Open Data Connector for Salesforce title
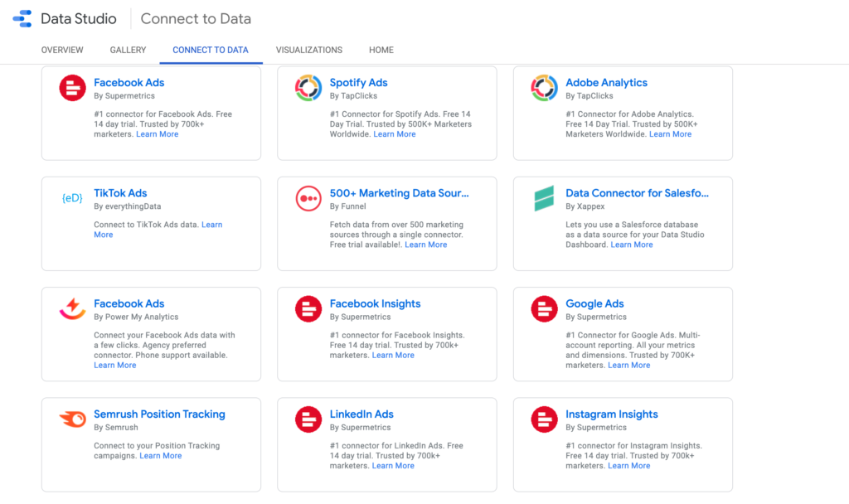This screenshot has width=849, height=504. pos(637,192)
